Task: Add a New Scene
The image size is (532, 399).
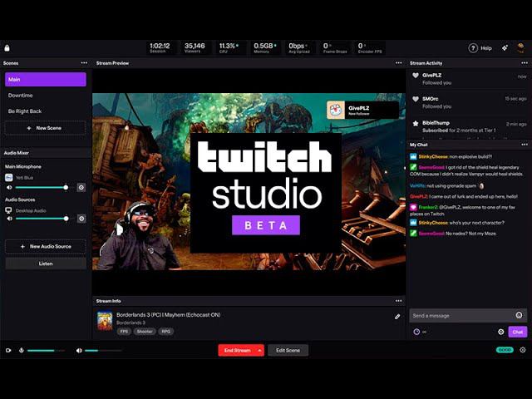Action: point(46,128)
